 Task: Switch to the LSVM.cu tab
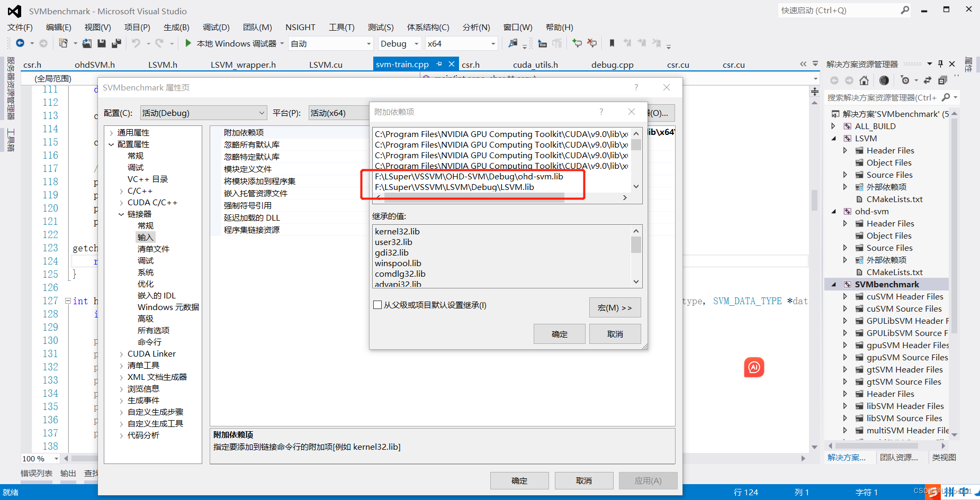click(326, 65)
